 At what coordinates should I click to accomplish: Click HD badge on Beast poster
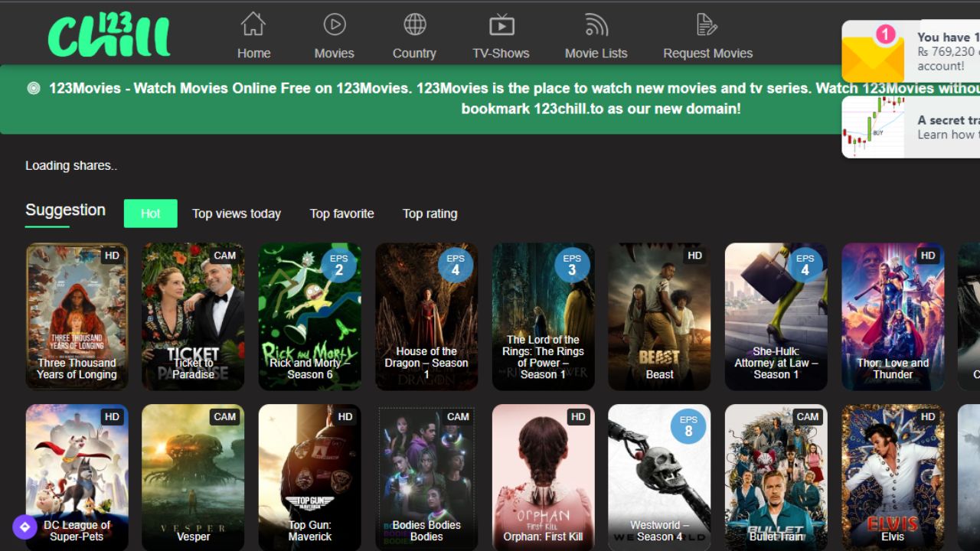click(x=695, y=256)
